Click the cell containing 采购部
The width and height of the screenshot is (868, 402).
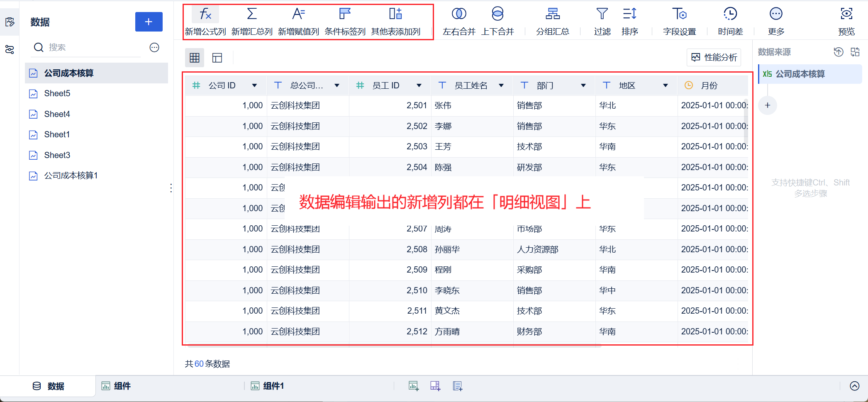(554, 270)
